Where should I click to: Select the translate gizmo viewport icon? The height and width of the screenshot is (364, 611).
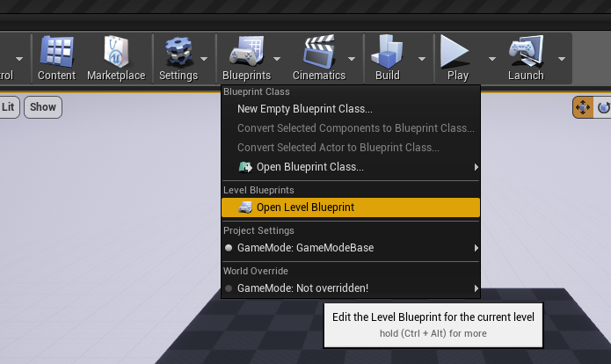(x=583, y=107)
